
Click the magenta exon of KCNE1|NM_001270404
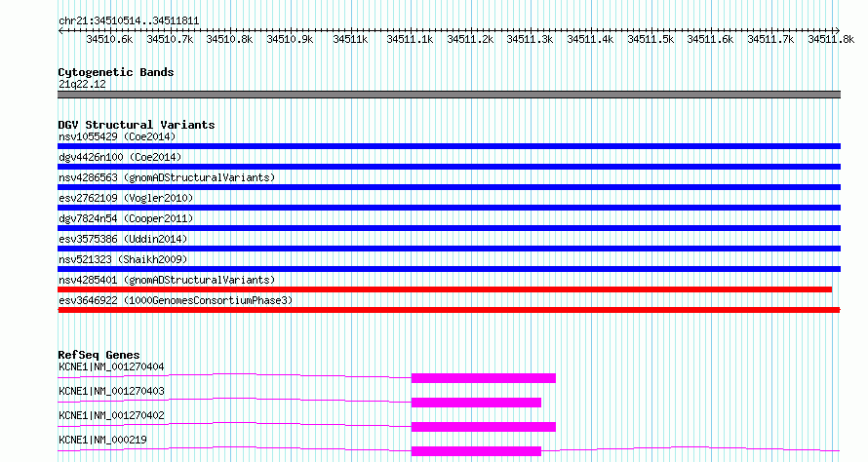484,378
